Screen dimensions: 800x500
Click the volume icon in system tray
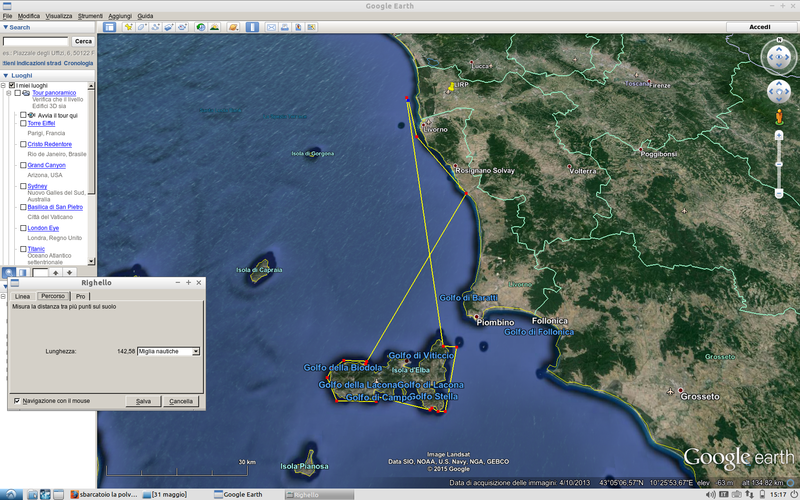[711, 494]
